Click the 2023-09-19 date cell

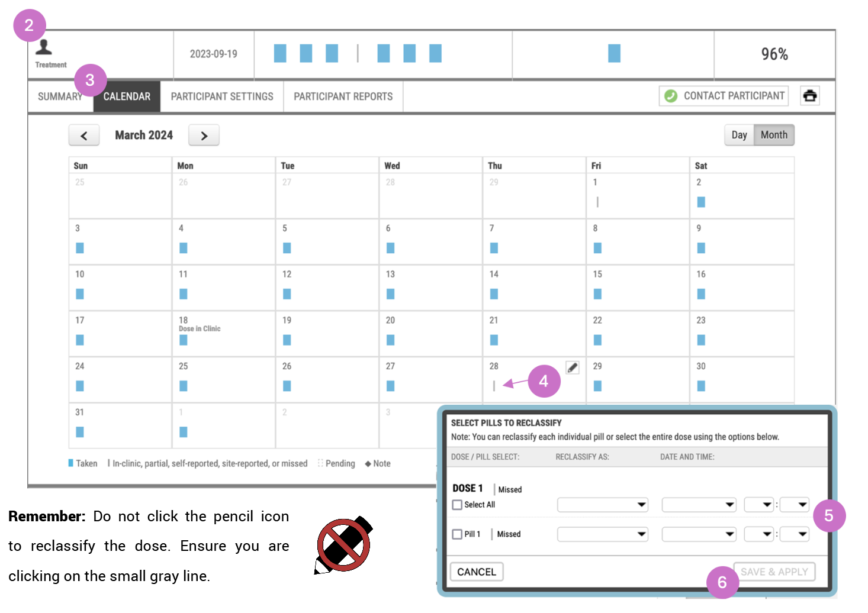(x=213, y=54)
